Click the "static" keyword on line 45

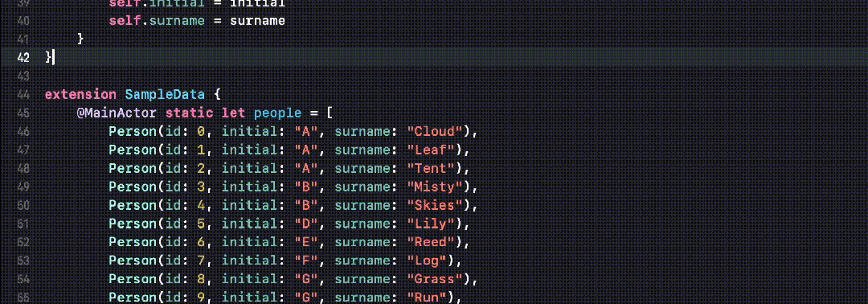coord(190,113)
